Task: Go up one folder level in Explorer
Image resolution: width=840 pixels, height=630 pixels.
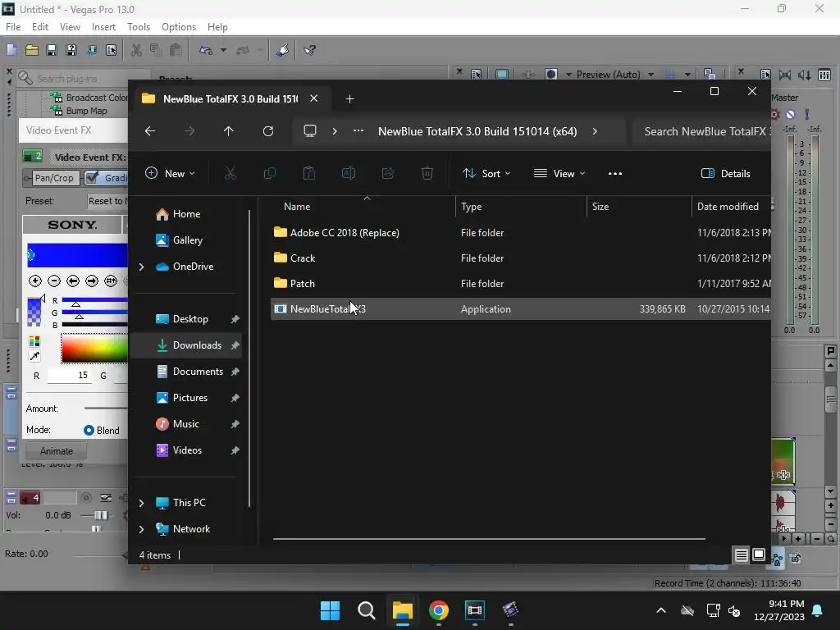Action: click(229, 131)
